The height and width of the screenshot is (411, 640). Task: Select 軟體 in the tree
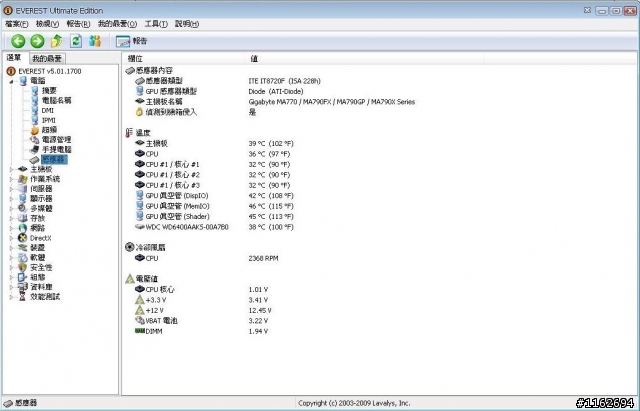(x=38, y=258)
